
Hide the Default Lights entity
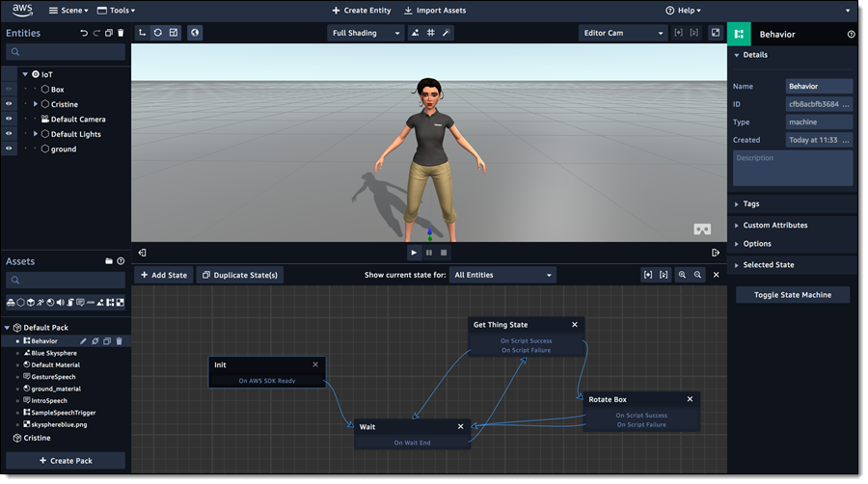click(9, 134)
